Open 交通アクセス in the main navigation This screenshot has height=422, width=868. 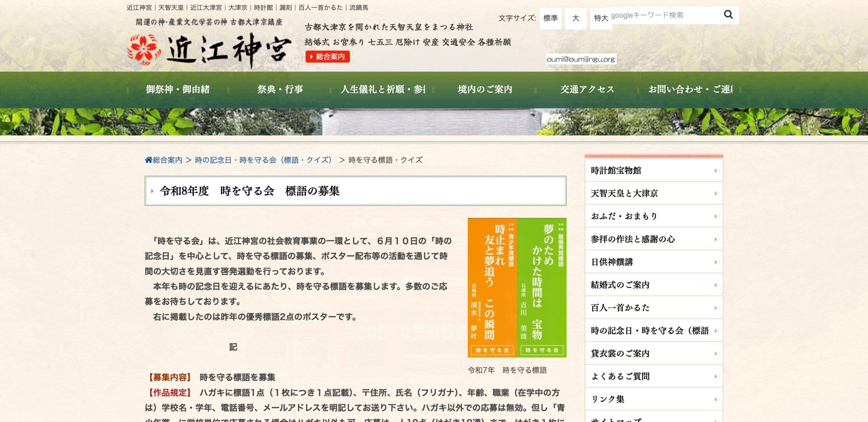point(587,89)
